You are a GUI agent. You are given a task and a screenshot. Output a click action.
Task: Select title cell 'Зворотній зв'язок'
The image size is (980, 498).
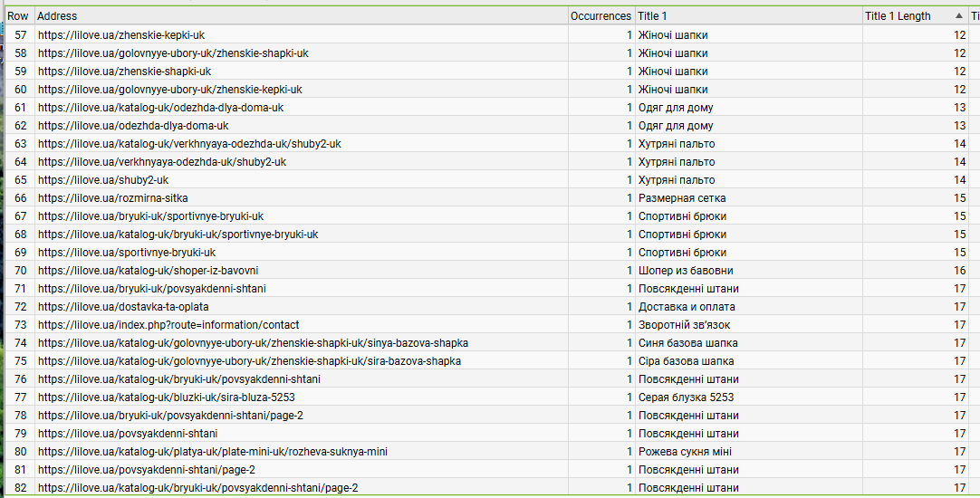(685, 325)
